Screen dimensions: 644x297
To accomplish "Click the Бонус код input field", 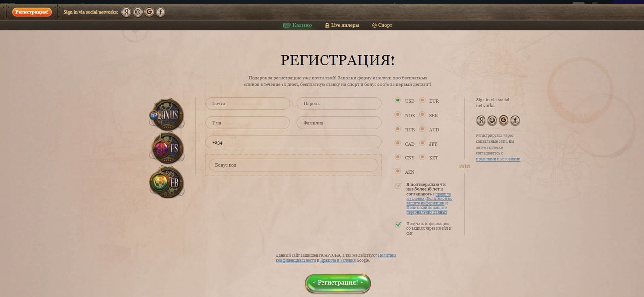I will [292, 165].
